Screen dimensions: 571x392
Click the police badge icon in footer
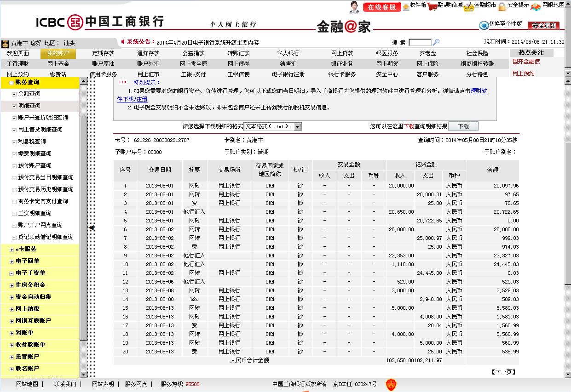pos(391,385)
